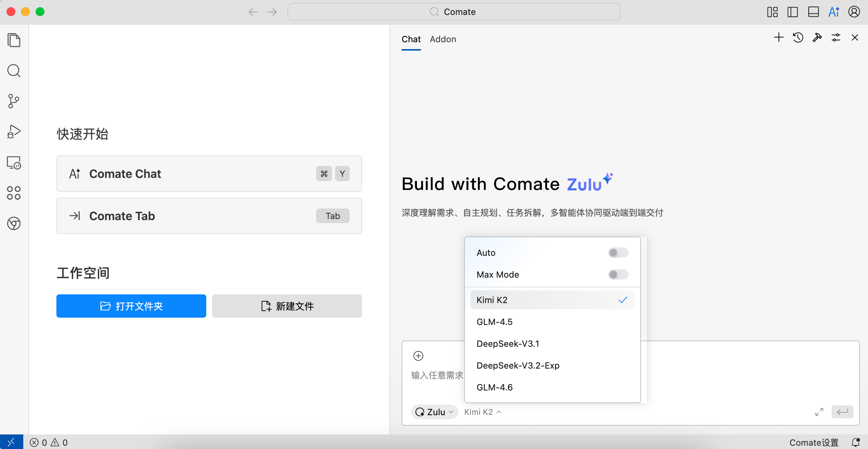Select GLM-4.6 from model list

495,387
